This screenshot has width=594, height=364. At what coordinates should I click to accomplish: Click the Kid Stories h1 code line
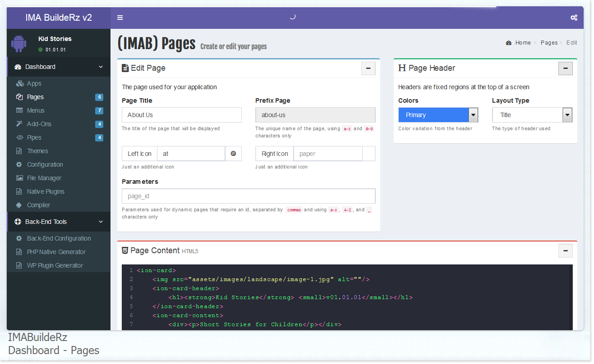tap(290, 297)
